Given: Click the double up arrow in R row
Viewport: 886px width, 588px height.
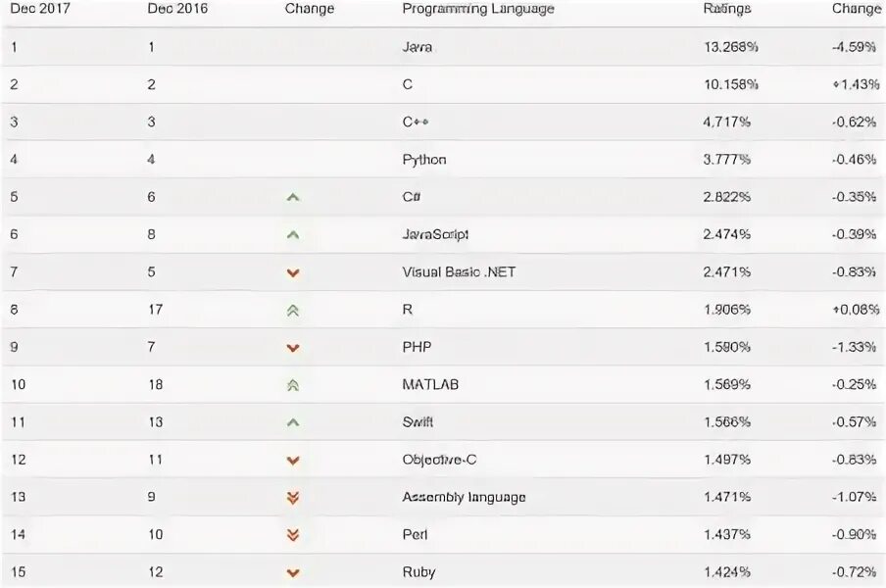Looking at the screenshot, I should [293, 310].
